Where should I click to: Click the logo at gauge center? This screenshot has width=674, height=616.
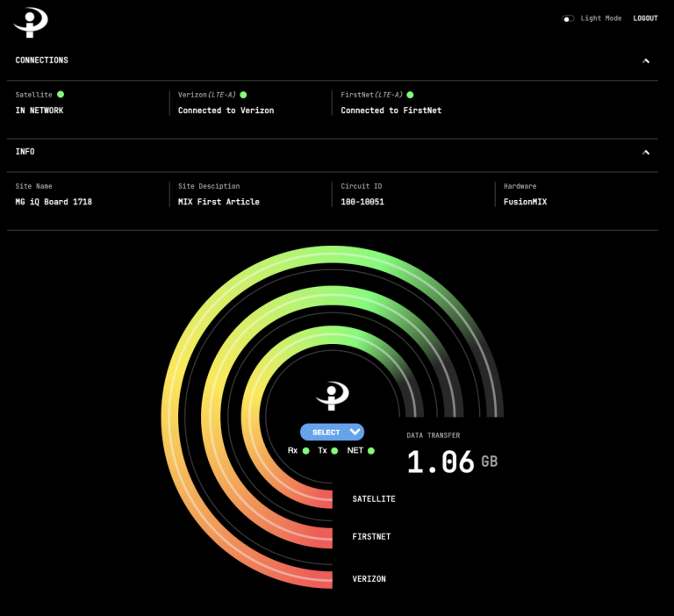point(333,396)
